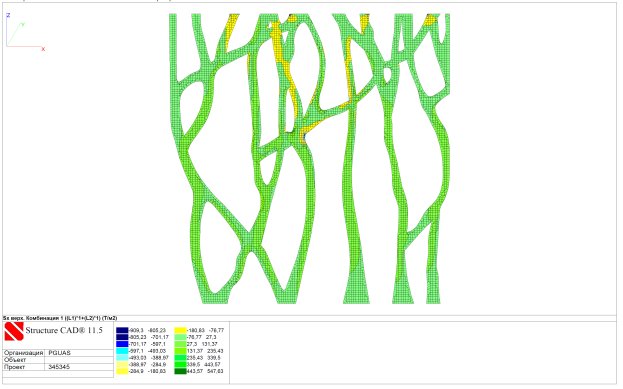
Task: Click the Structure CAD 11.5 title text
Action: [64, 330]
